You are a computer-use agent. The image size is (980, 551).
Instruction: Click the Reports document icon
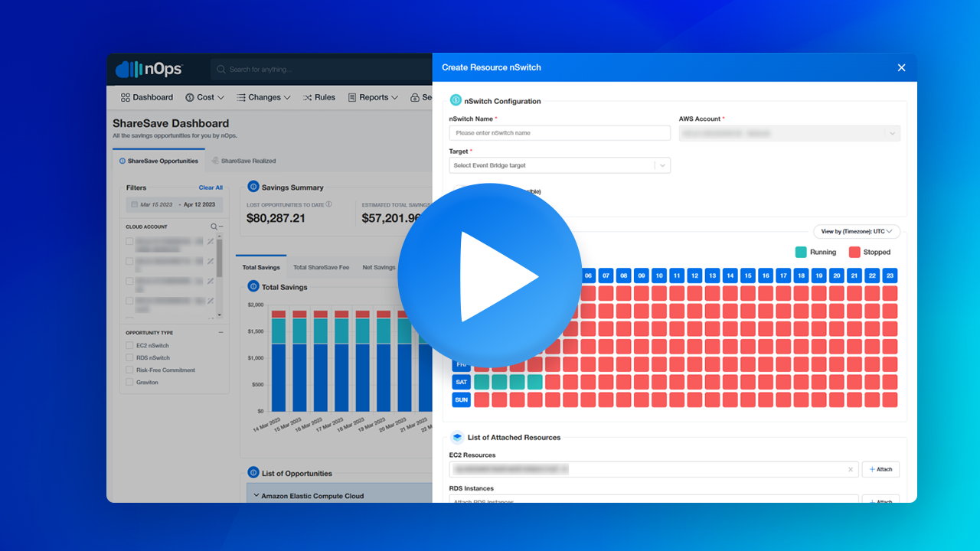tap(352, 97)
